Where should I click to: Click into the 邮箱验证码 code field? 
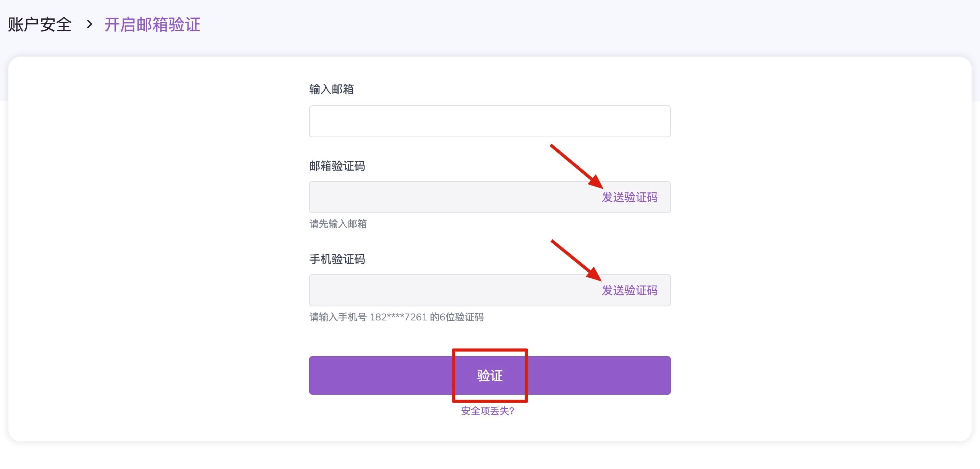click(x=450, y=197)
